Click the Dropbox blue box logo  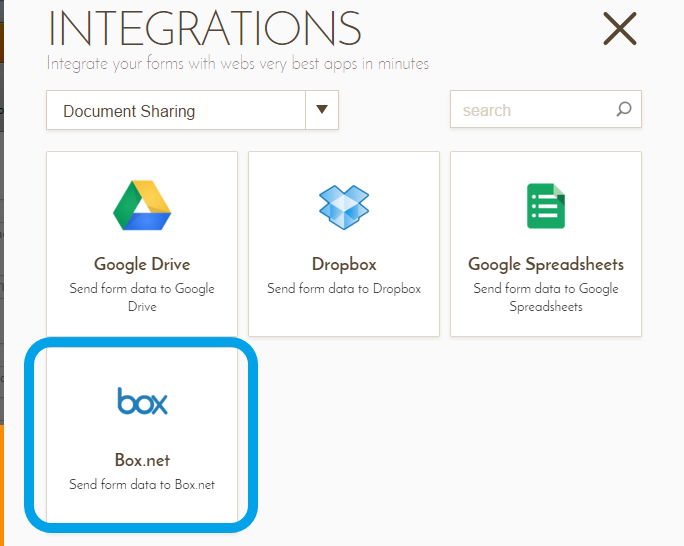(x=343, y=205)
